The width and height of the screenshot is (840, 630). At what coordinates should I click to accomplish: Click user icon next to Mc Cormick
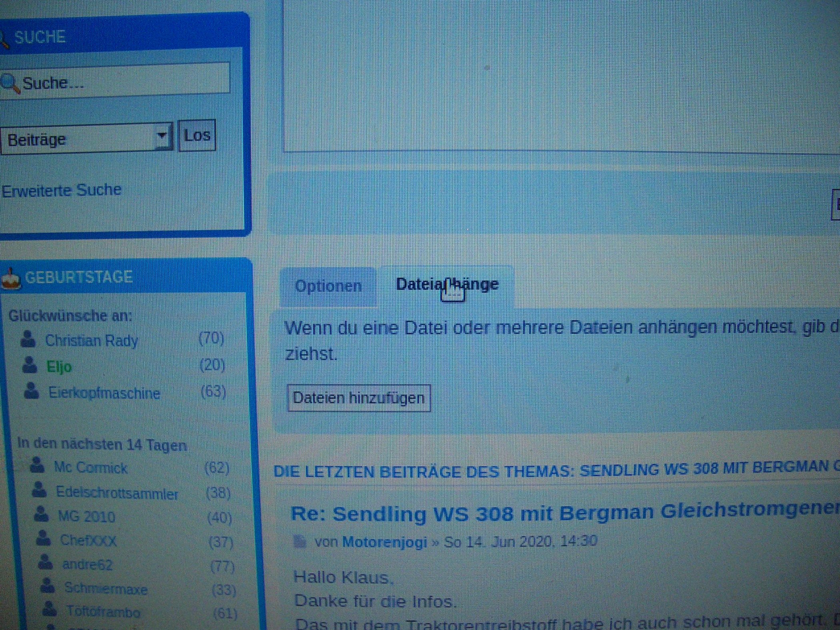tap(37, 465)
